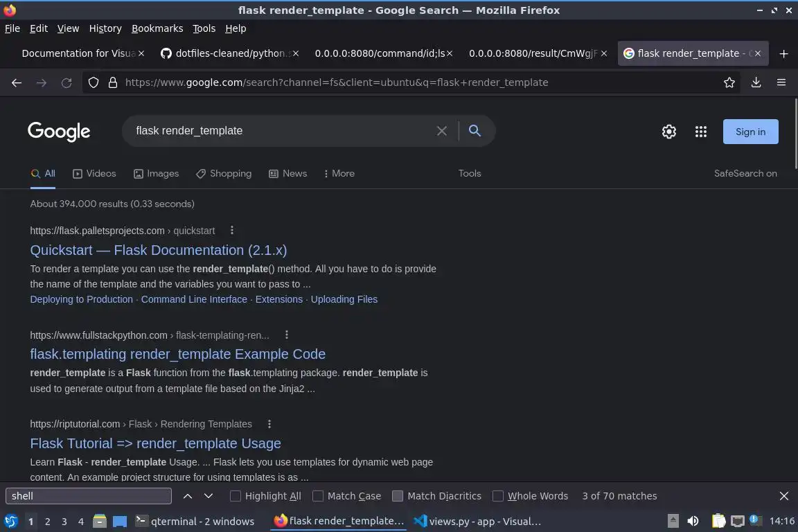This screenshot has height=532, width=798.
Task: Switch to Documentation for Visual tab
Action: [x=78, y=53]
